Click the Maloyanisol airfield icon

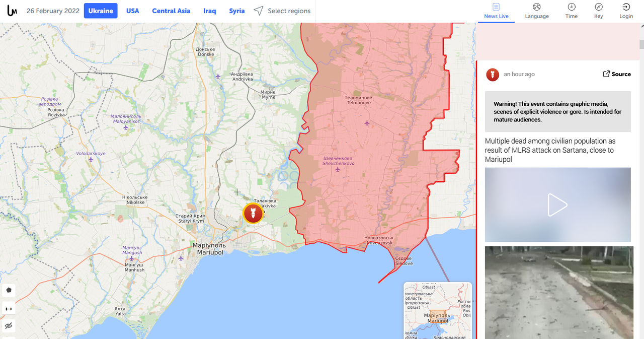click(126, 127)
